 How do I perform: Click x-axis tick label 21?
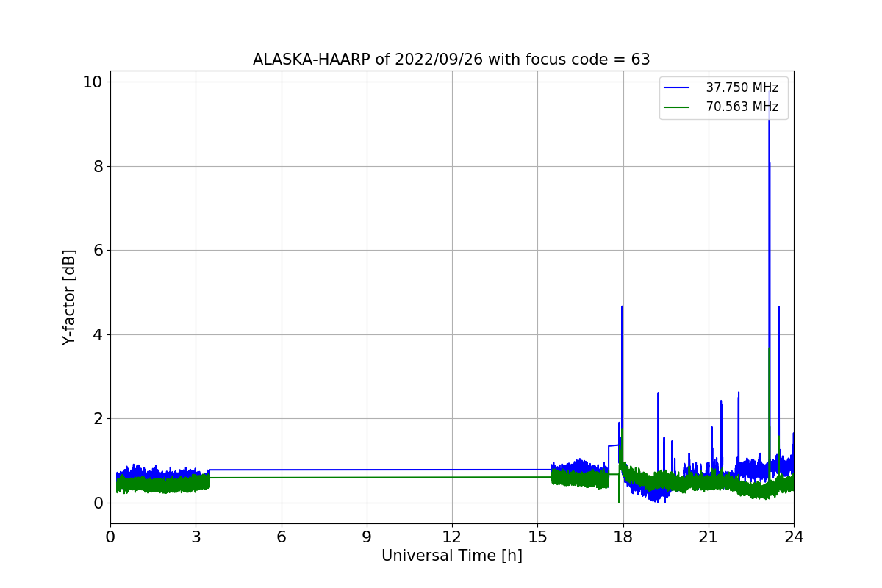(708, 537)
